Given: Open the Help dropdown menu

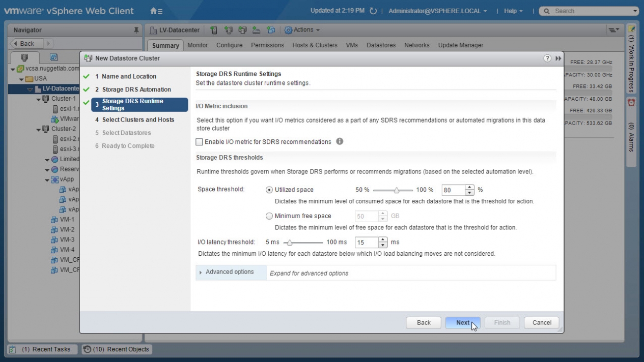Looking at the screenshot, I should 513,11.
